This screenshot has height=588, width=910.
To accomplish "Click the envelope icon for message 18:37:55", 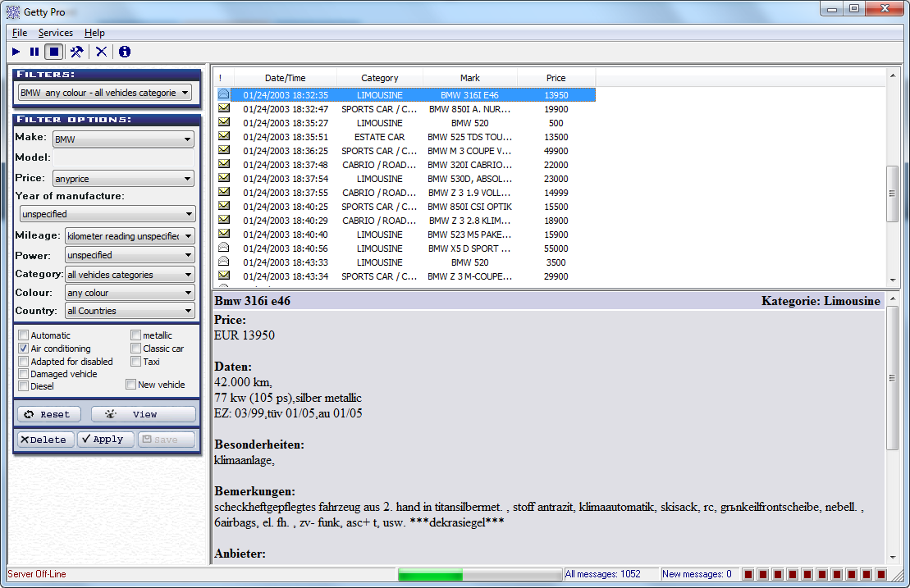I will point(223,192).
